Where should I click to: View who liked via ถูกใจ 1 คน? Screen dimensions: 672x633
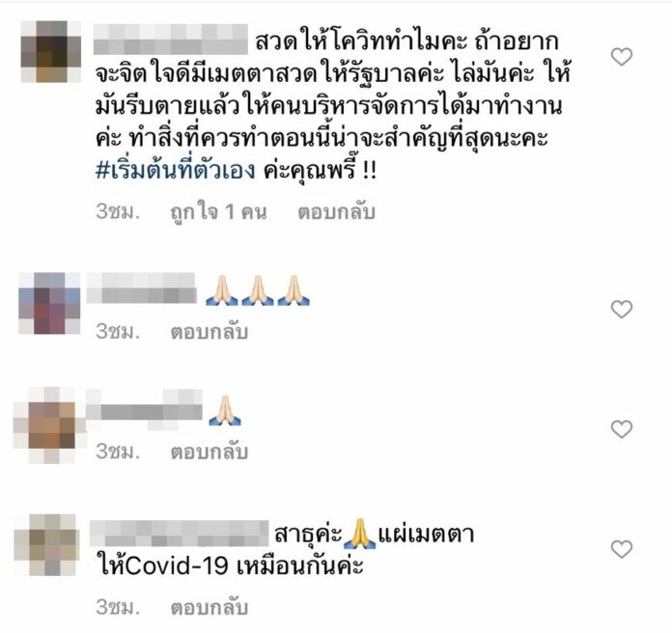point(218,212)
